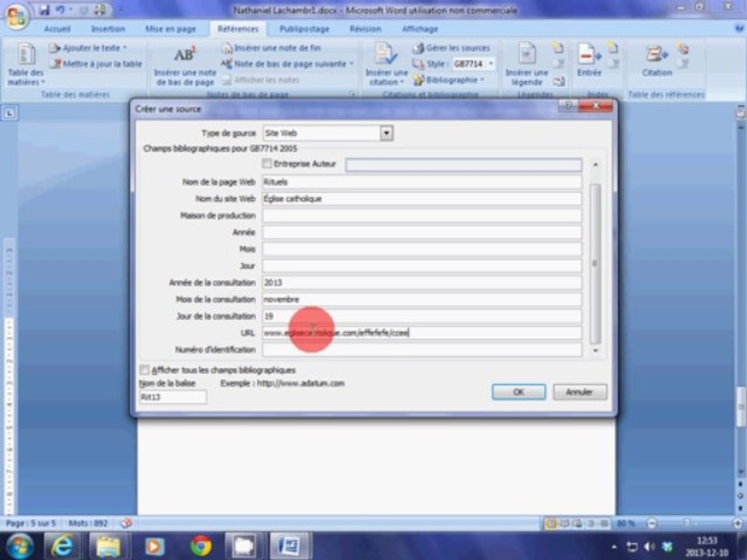
Task: Undo last action in Quick Access toolbar
Action: pos(60,9)
